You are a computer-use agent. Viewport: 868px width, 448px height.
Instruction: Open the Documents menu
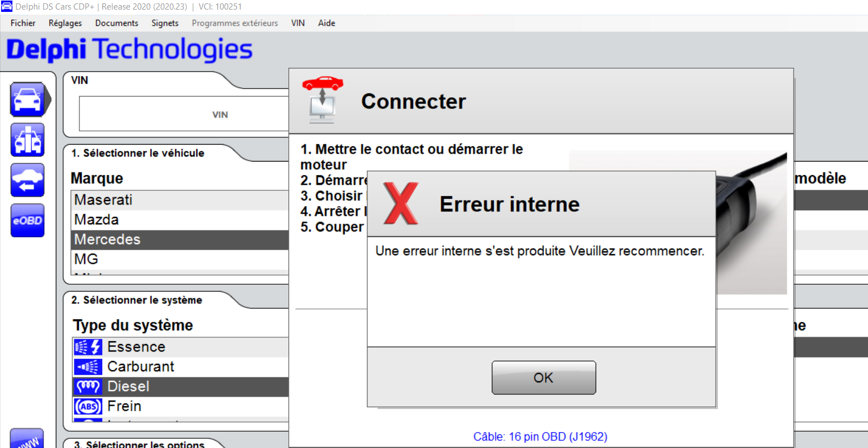(x=116, y=23)
